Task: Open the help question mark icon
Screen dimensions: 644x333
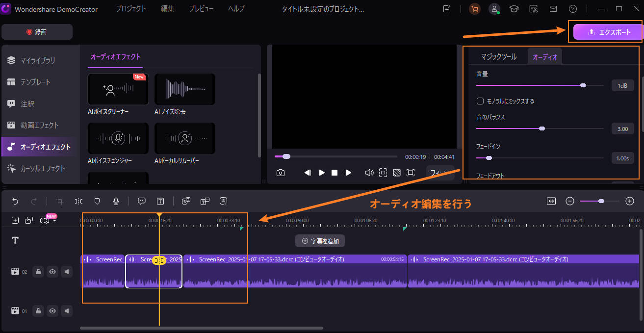Action: [x=572, y=9]
